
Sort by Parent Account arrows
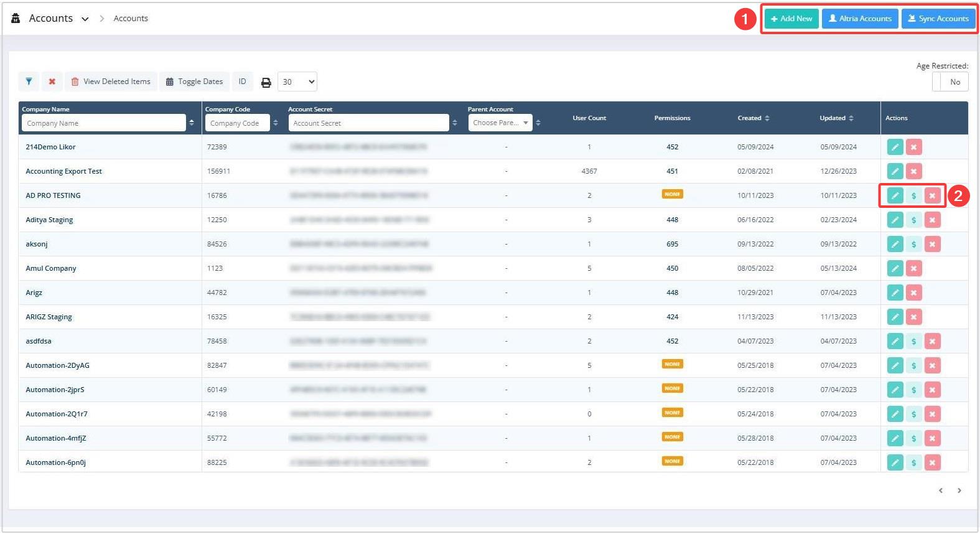pyautogui.click(x=538, y=123)
